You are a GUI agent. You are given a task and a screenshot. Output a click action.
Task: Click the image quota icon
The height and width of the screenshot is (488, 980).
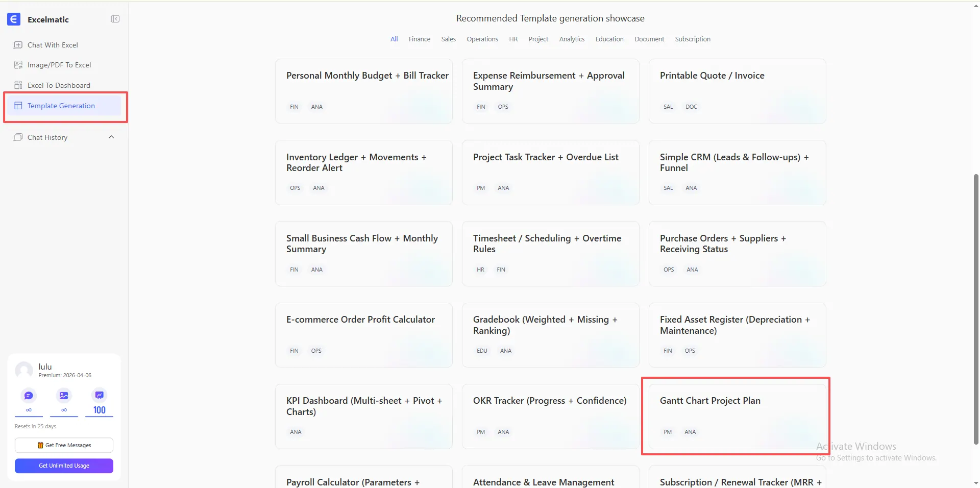pos(64,396)
